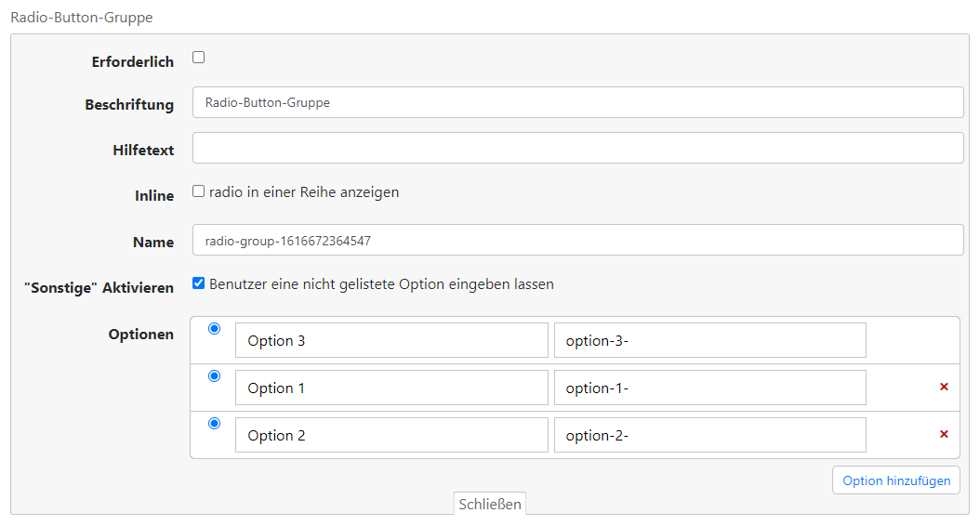Click the 'option-1-' value field

click(710, 388)
